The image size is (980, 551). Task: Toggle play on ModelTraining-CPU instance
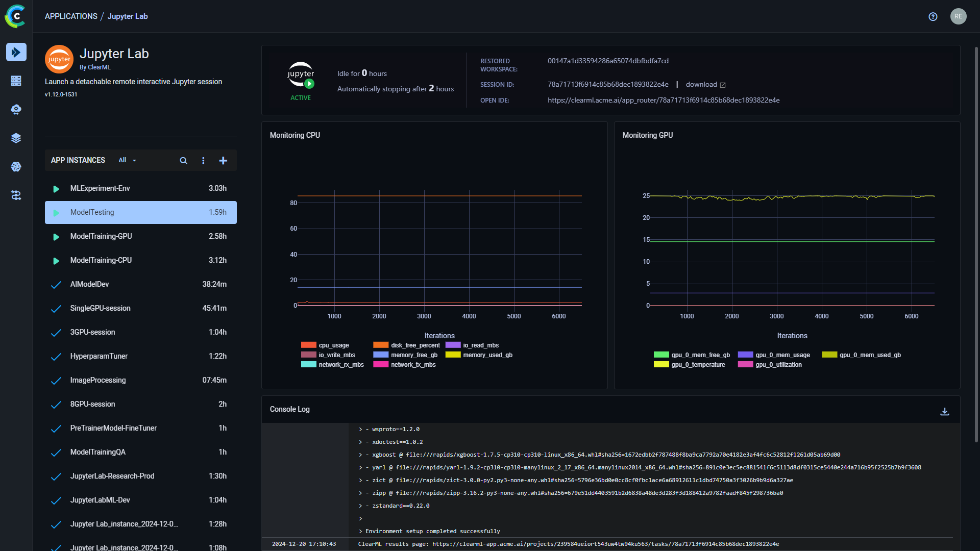(57, 260)
